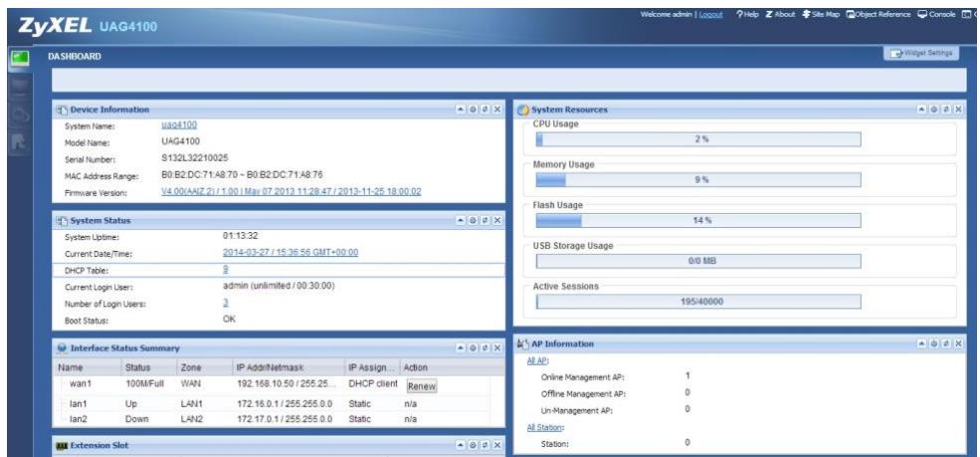Refresh the Device Information widget
The height and width of the screenshot is (457, 980).
coord(485,110)
